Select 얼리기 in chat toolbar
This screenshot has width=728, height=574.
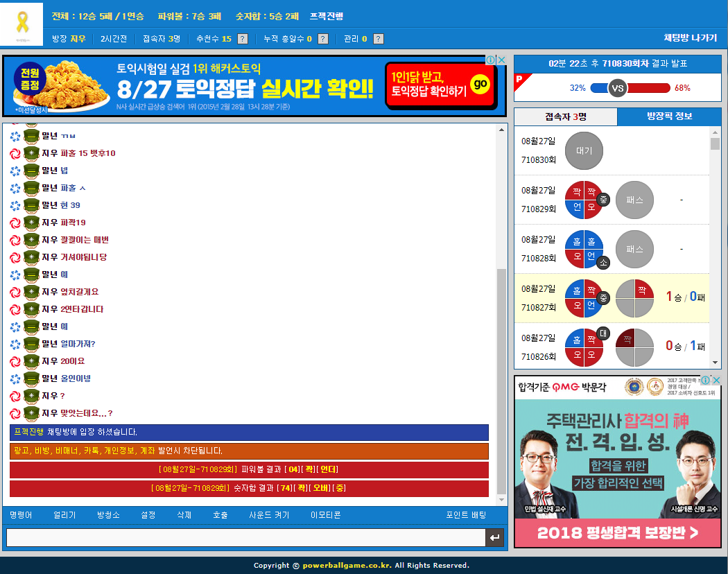click(64, 514)
